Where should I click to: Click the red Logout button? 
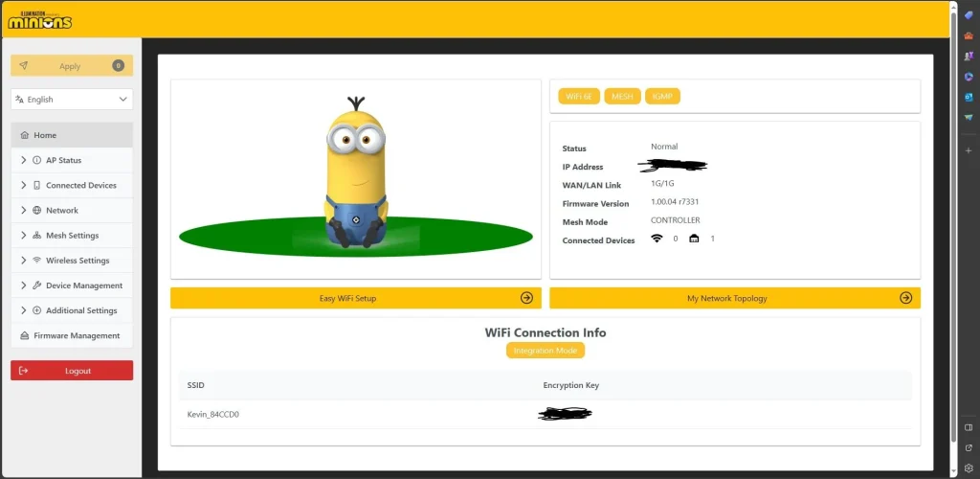(72, 371)
